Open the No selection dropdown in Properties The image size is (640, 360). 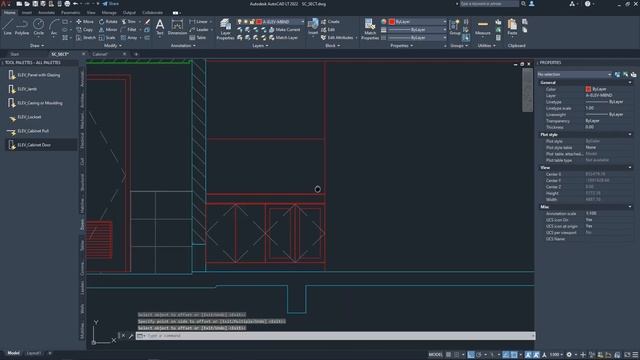click(574, 74)
